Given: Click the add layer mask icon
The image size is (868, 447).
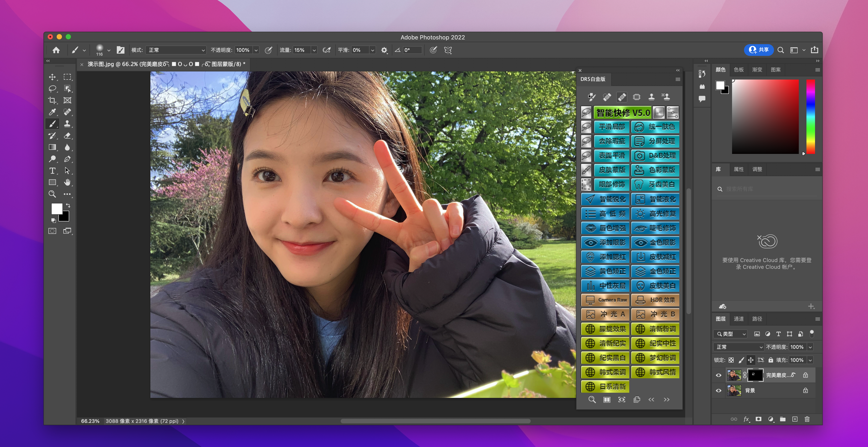Looking at the screenshot, I should pos(758,419).
